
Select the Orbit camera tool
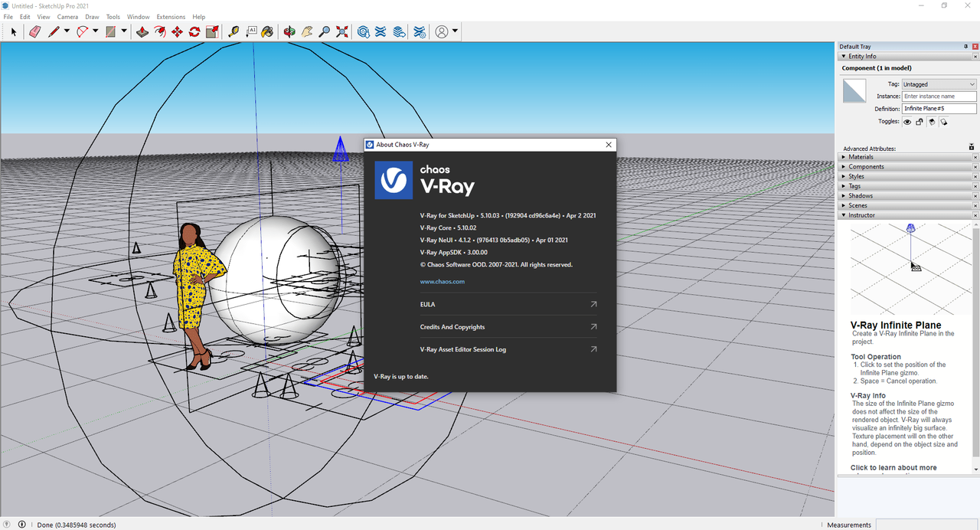point(289,31)
